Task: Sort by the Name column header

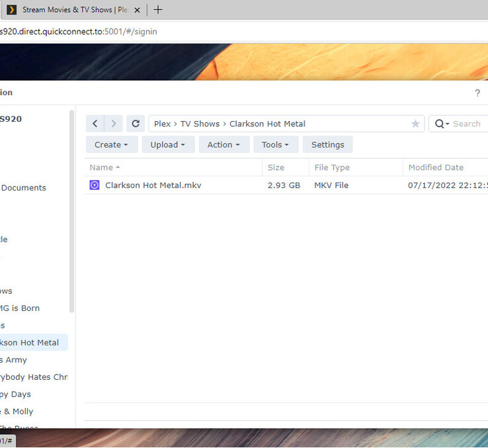Action: [173, 167]
